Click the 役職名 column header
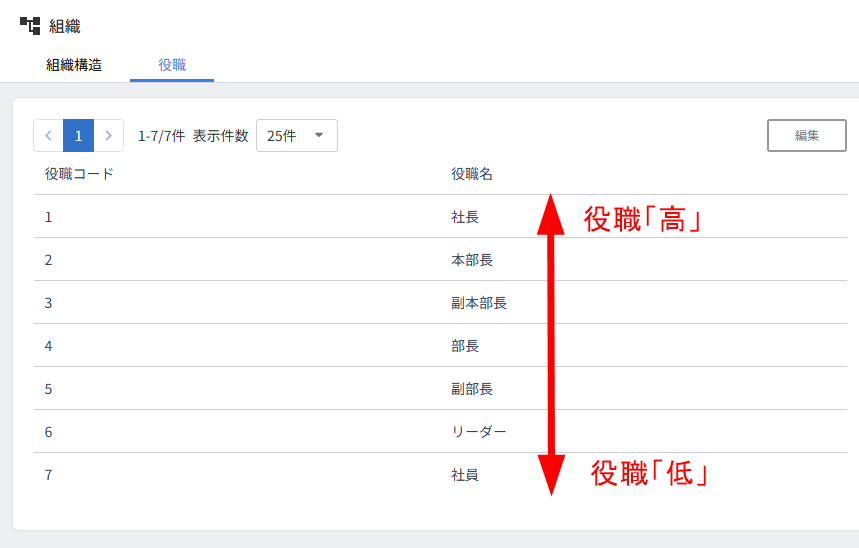Viewport: 859px width, 548px height. point(472,174)
